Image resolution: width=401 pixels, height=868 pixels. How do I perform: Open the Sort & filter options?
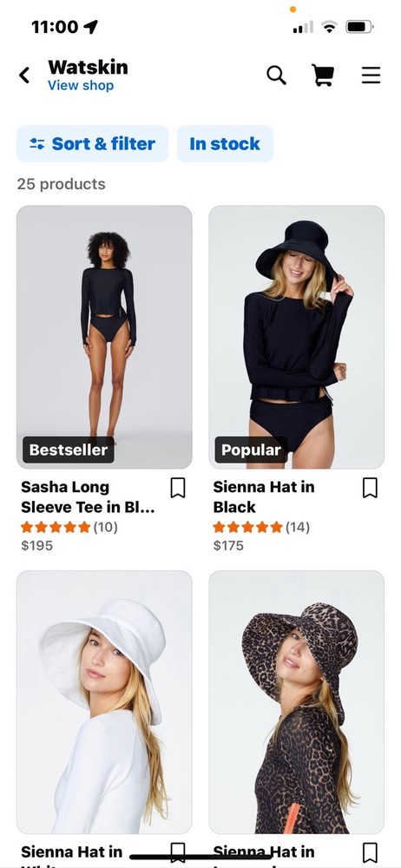click(93, 144)
